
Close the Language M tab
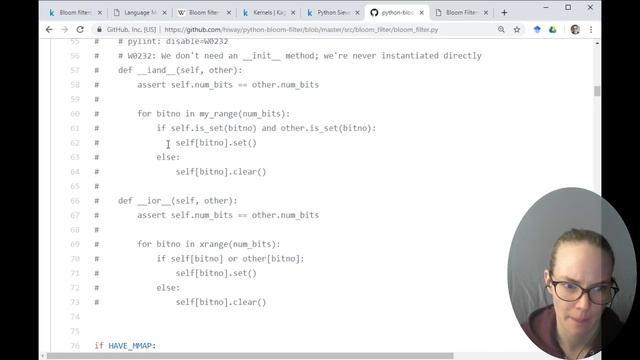pos(164,13)
